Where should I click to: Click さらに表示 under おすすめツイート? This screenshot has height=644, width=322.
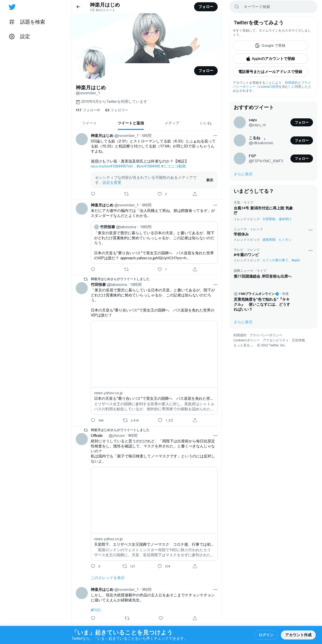(243, 174)
